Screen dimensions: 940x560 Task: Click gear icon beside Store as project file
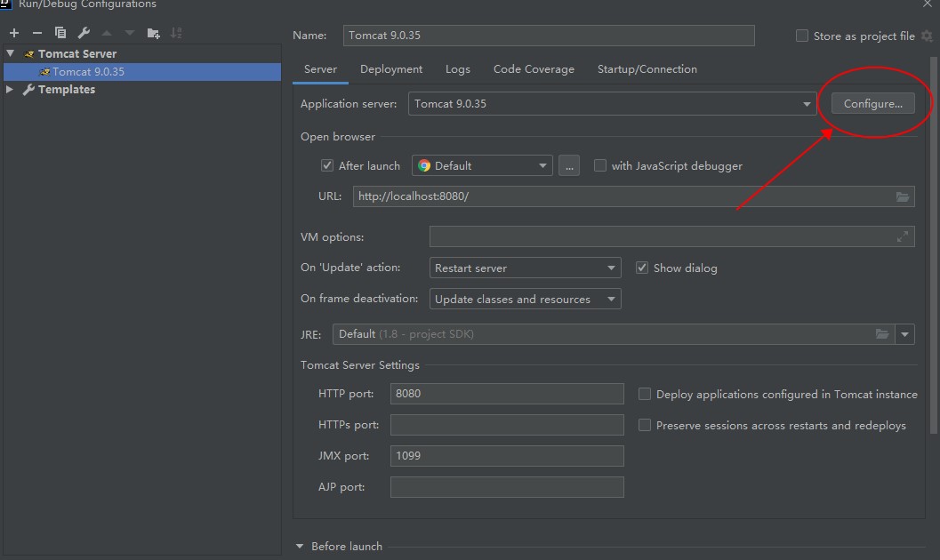click(927, 36)
